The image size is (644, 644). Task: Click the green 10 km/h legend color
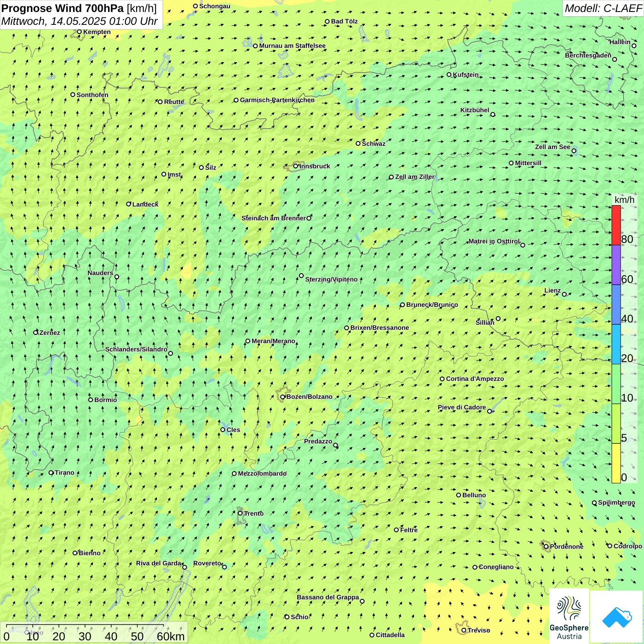(616, 384)
